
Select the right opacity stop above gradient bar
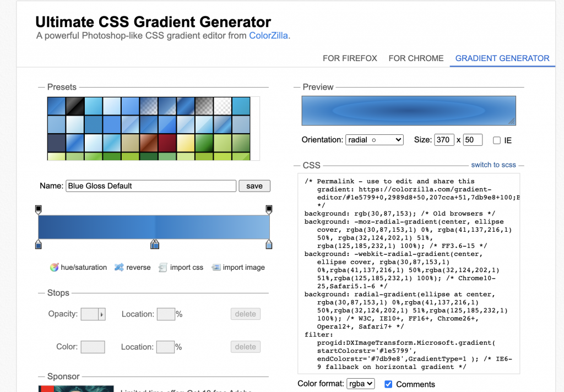[x=269, y=210]
